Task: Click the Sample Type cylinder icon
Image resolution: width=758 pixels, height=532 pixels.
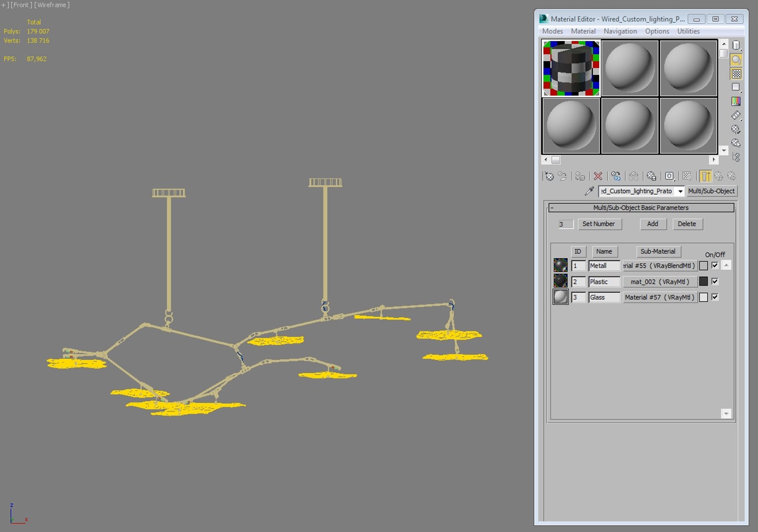Action: point(736,45)
